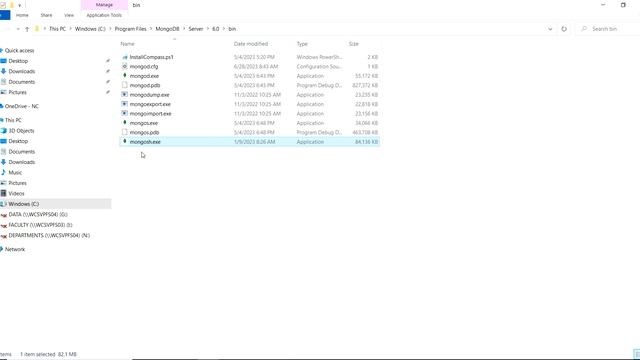Screen dimensions: 640x360
Task: Click the Videos icon in sidebar
Action: 4,193
